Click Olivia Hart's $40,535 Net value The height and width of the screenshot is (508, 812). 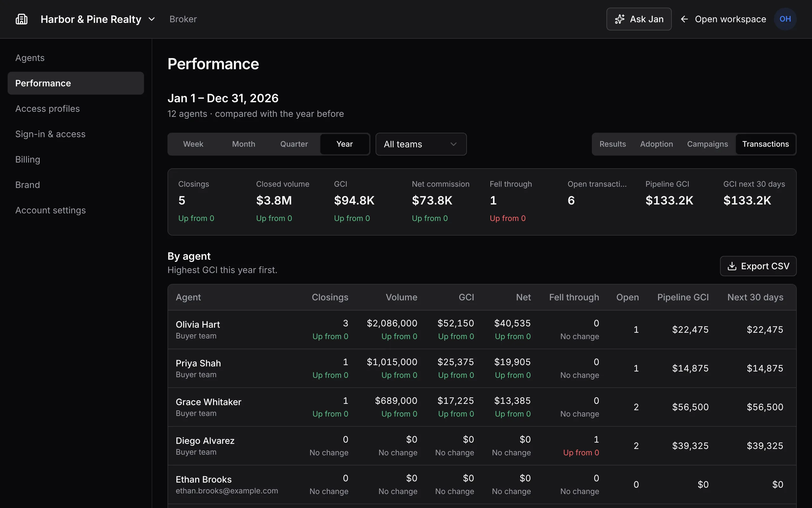512,323
